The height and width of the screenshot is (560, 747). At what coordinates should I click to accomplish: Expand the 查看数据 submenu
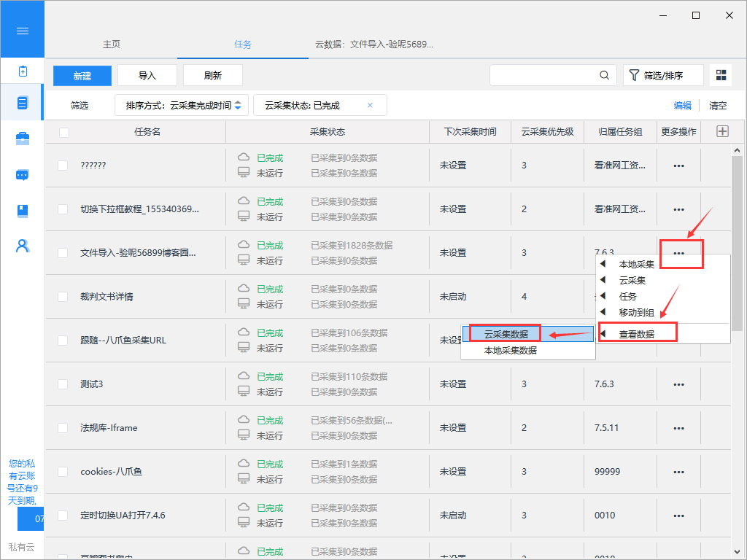[x=662, y=334]
